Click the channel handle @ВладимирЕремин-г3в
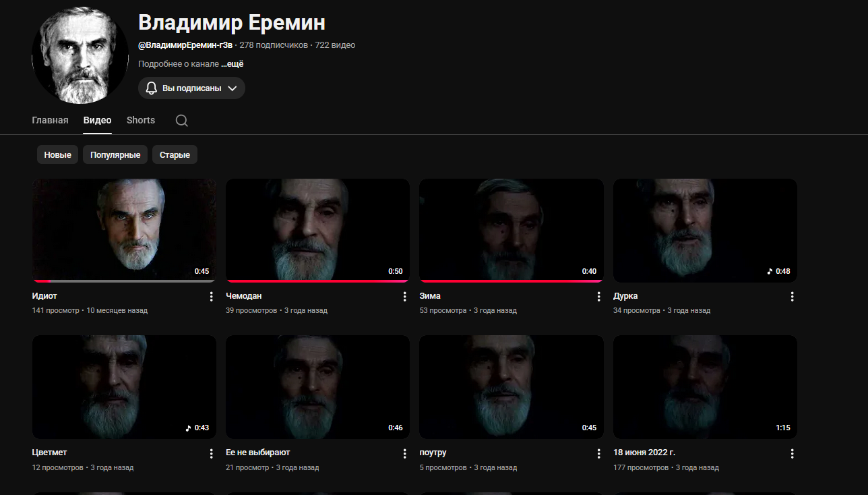The image size is (868, 495). tap(185, 45)
